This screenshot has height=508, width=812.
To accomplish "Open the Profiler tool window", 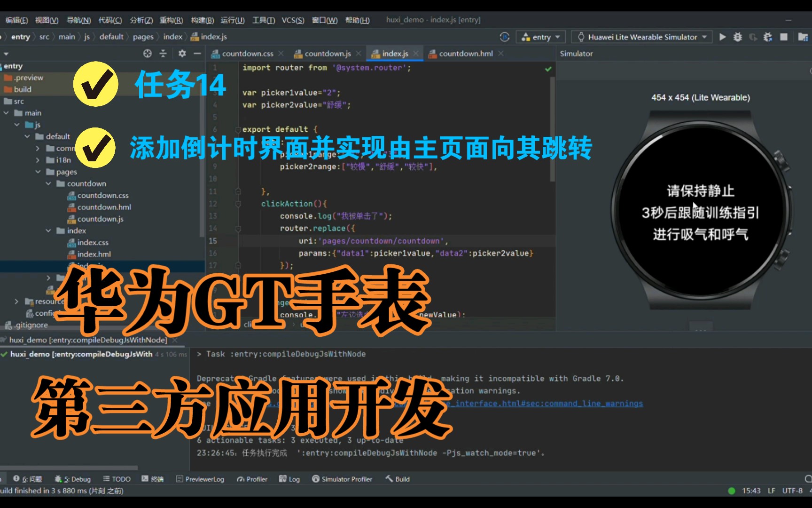I will point(252,479).
